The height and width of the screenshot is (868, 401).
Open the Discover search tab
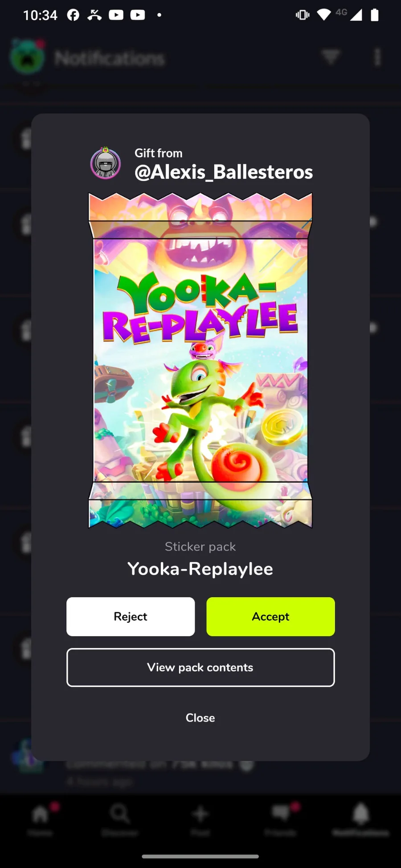120,819
